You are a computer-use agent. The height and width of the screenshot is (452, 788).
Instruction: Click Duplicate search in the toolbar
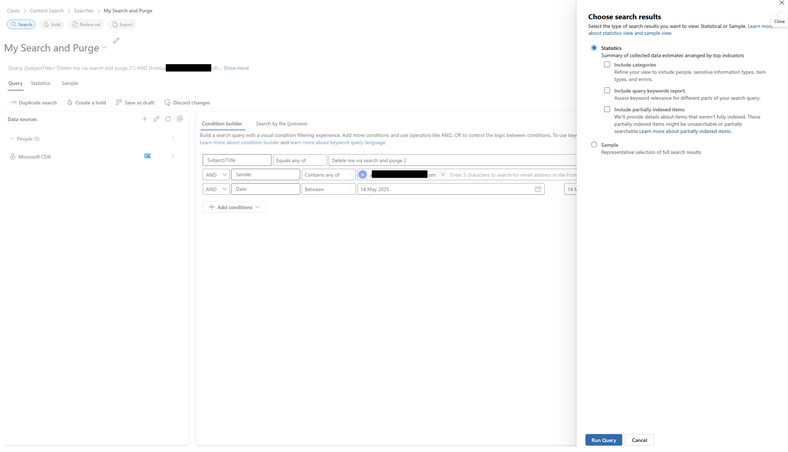(x=33, y=103)
